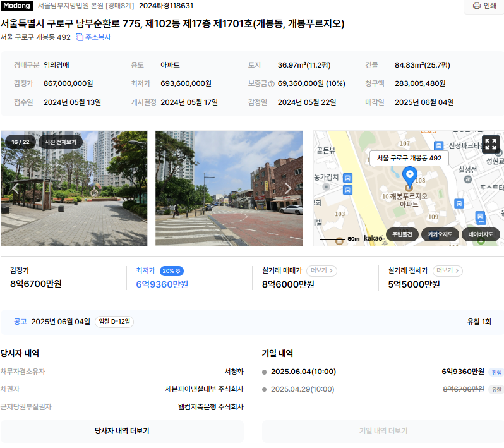Show previous photo with left arrow

[x=14, y=188]
